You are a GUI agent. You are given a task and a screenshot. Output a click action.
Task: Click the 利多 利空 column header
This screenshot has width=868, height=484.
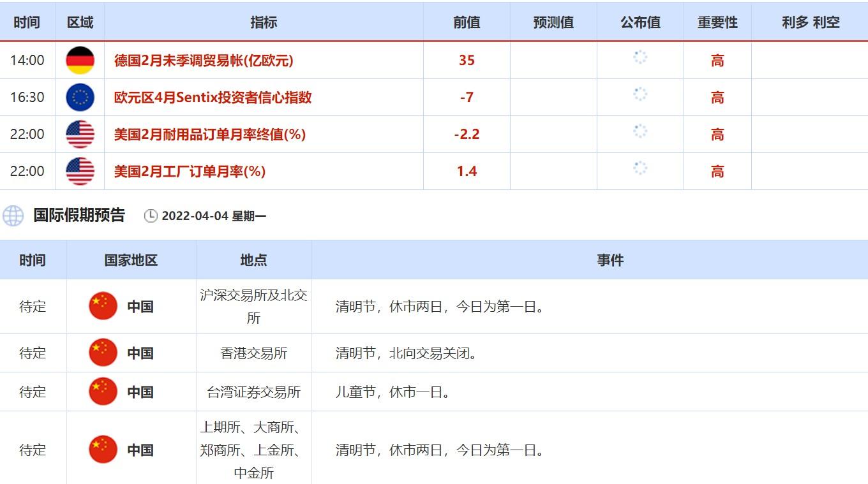click(x=811, y=22)
